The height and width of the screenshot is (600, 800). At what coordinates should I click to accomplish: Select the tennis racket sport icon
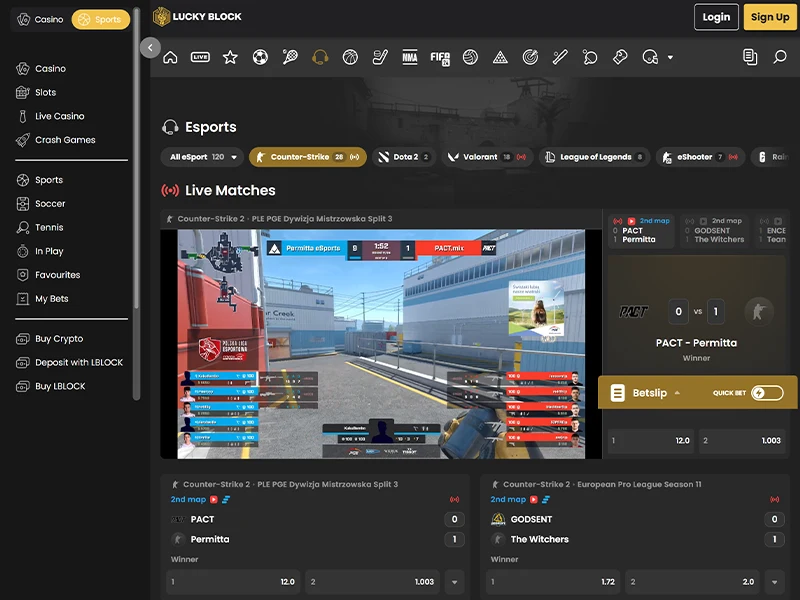coord(290,57)
